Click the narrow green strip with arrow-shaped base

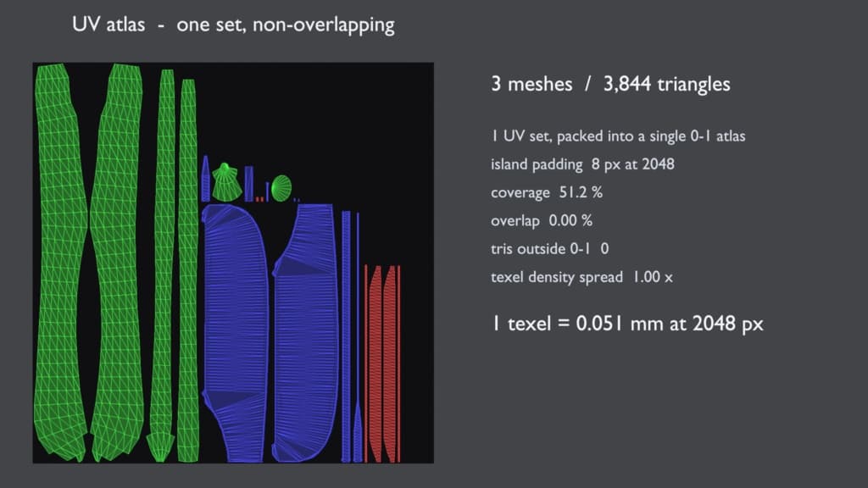[x=162, y=265]
